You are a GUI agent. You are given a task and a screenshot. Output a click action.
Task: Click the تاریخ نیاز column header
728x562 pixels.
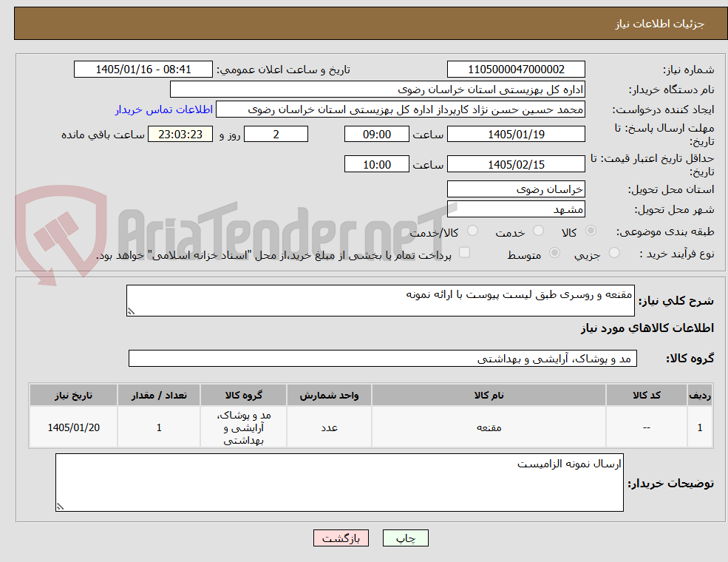[73, 396]
